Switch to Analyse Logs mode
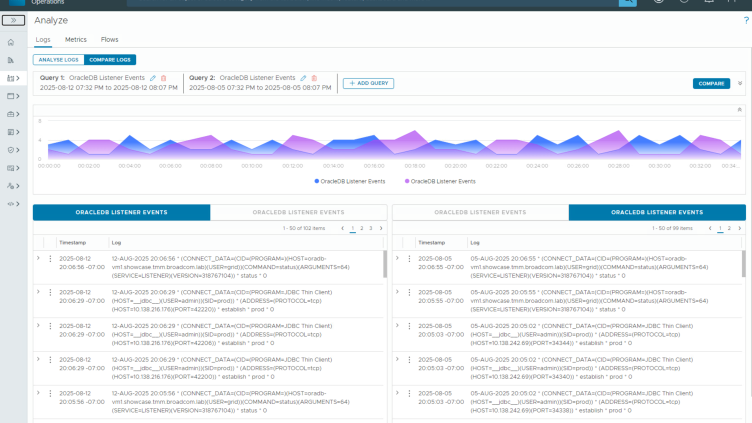 coord(59,60)
